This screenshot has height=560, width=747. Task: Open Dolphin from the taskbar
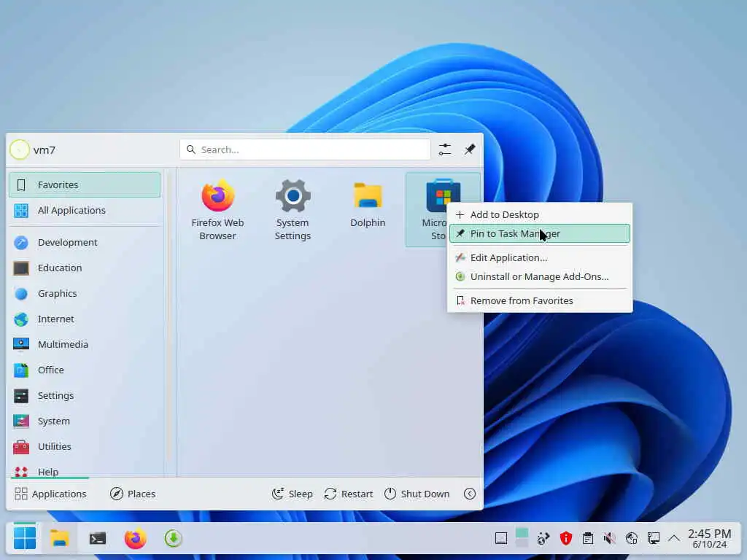60,539
